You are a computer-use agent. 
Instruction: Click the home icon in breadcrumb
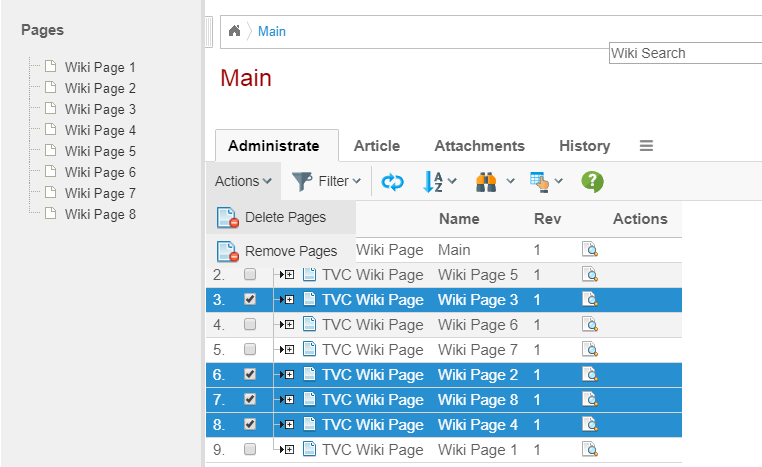point(234,31)
